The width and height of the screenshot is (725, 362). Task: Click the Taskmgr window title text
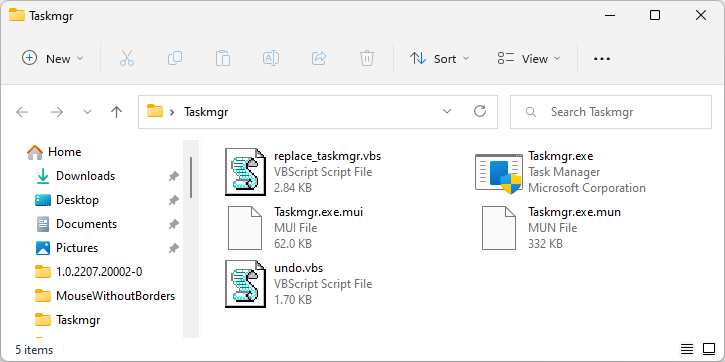51,16
